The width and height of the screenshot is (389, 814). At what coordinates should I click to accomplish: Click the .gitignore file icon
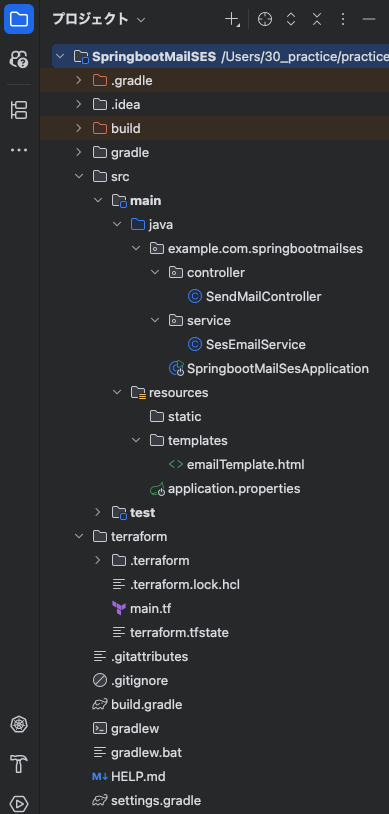pos(100,680)
